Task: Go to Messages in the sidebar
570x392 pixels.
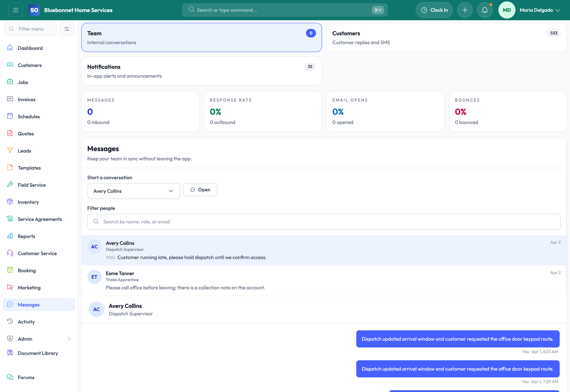Action: 39,305
